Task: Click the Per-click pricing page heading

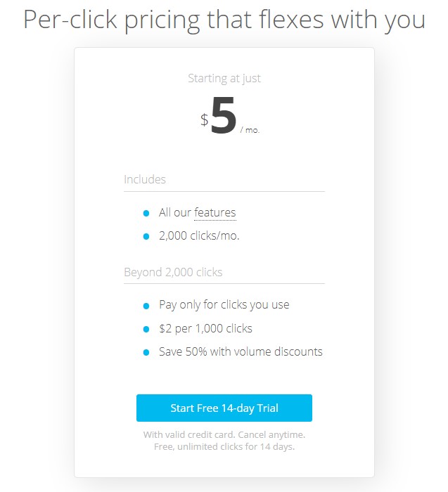Action: 224,20
